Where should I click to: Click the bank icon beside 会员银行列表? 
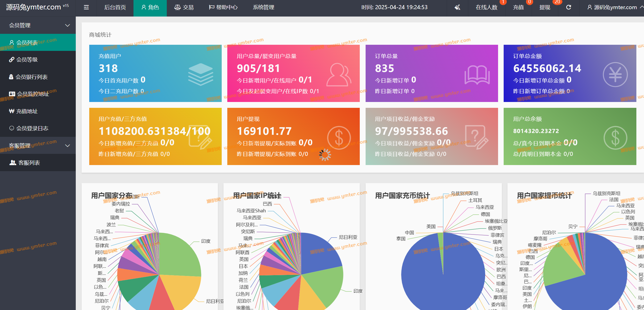click(11, 77)
